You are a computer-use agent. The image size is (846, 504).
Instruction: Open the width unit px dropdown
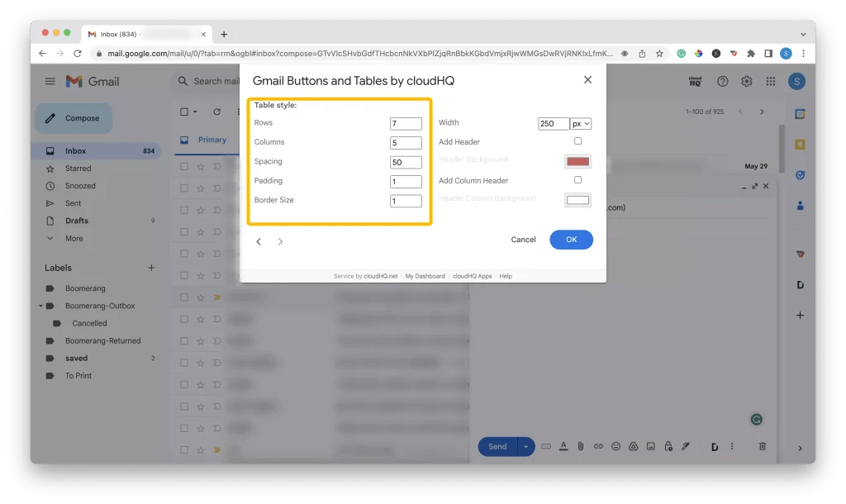coord(580,122)
